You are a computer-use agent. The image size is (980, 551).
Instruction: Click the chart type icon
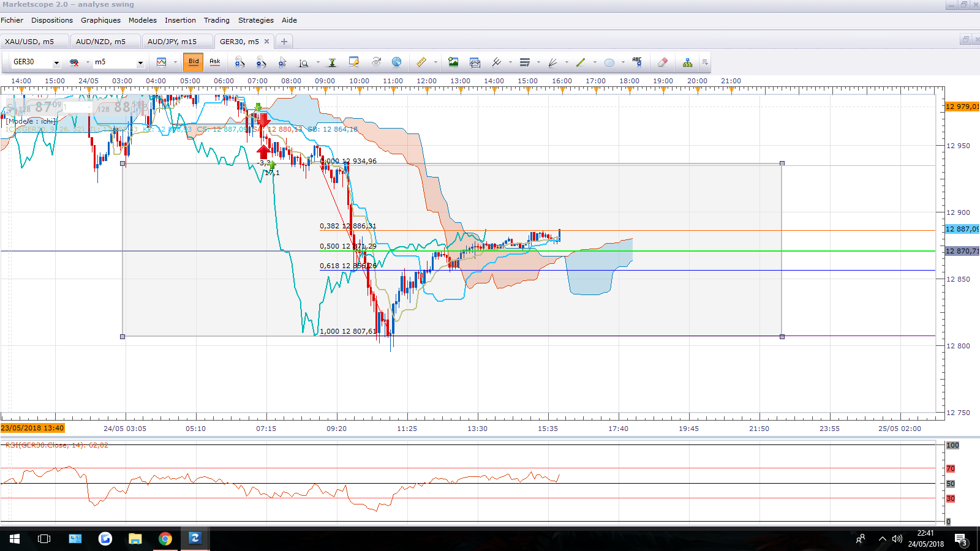click(x=162, y=62)
